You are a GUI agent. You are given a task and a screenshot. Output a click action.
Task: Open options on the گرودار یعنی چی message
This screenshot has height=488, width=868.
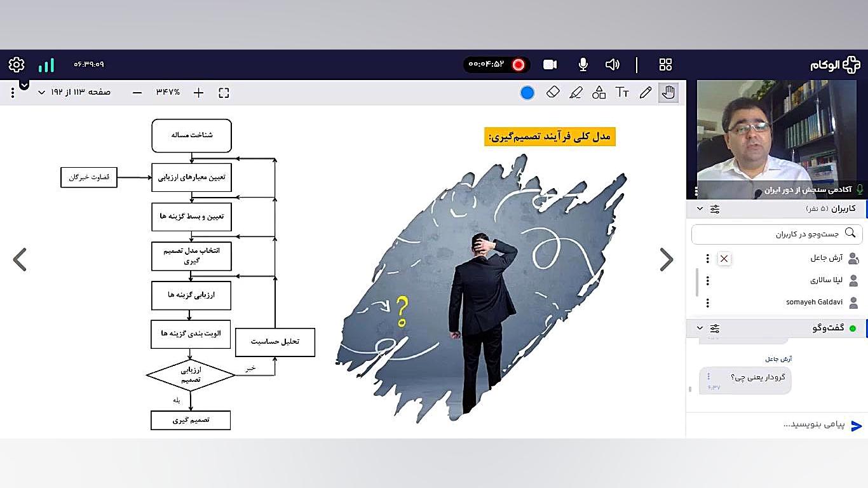click(709, 377)
